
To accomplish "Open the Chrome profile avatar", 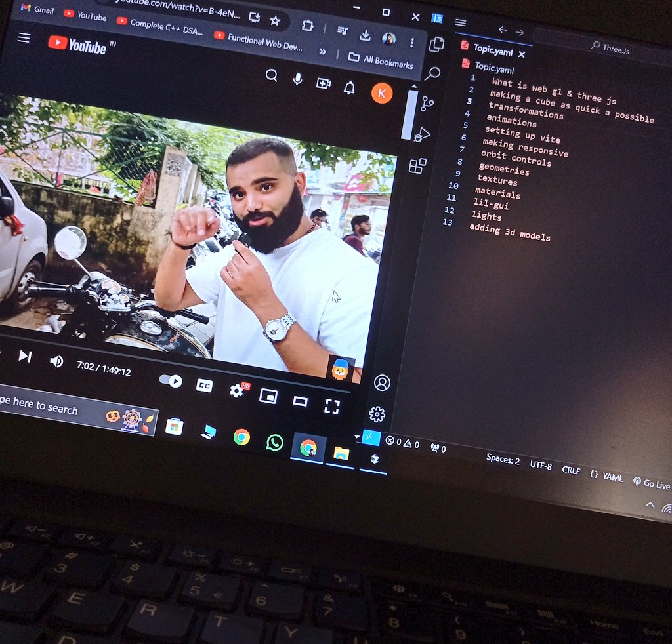I will point(388,39).
